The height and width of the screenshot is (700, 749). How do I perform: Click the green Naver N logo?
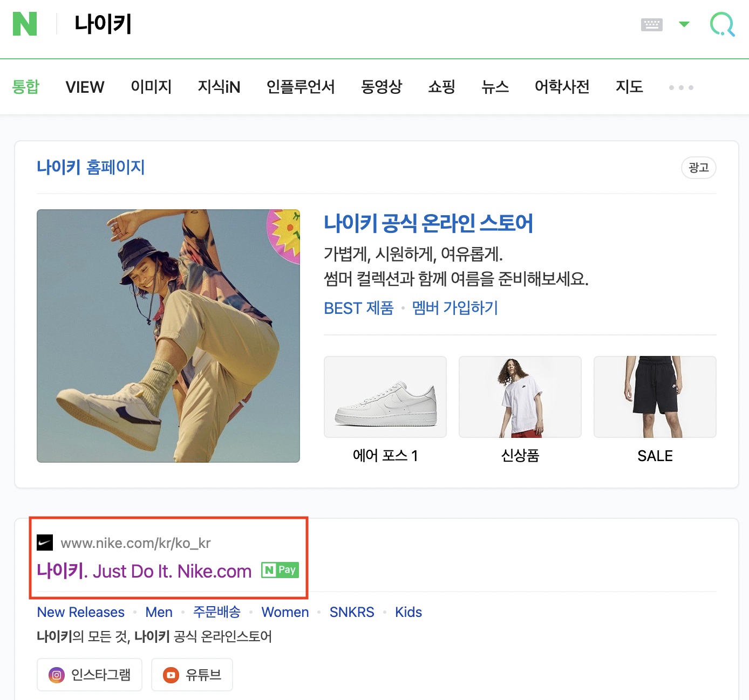click(25, 24)
